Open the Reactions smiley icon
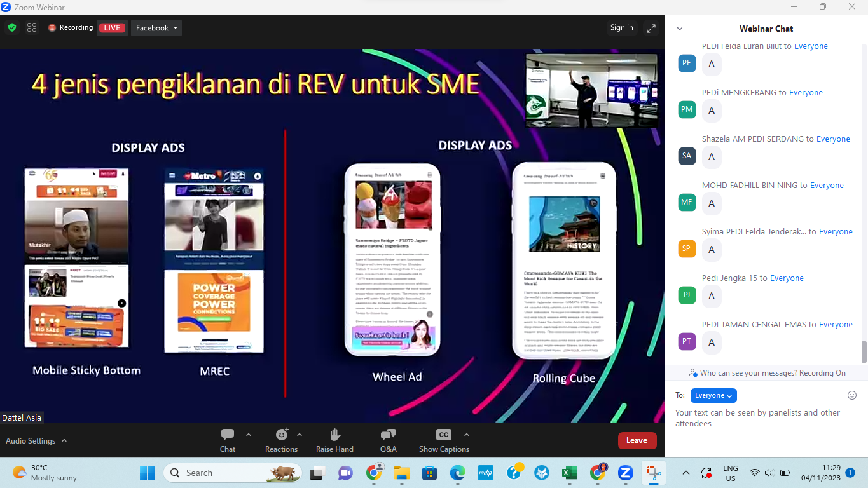 pyautogui.click(x=282, y=435)
